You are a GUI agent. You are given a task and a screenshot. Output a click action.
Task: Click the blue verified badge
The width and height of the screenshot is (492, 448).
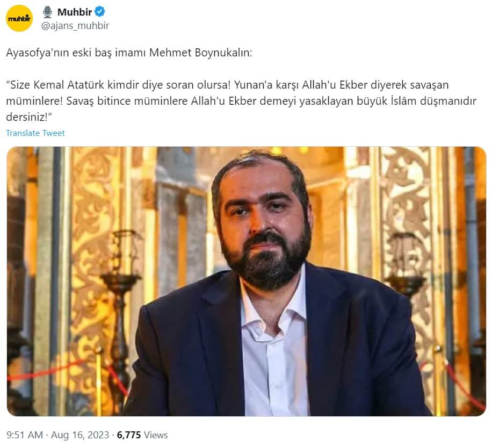point(100,12)
